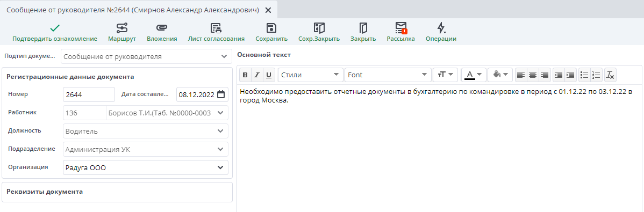Open the background fill color picker
644x212 pixels.
coord(500,75)
